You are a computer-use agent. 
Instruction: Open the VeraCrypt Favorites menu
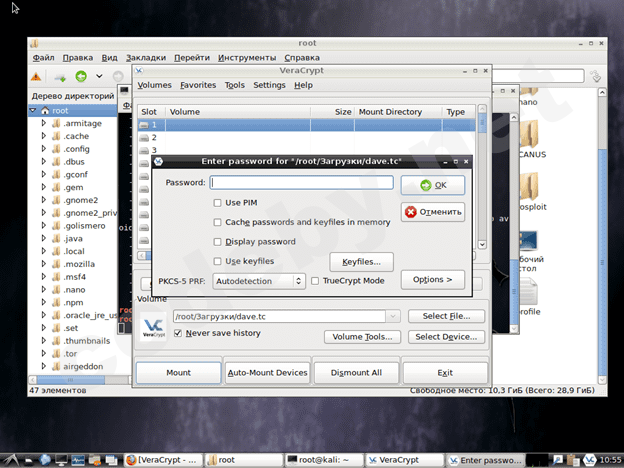[198, 85]
